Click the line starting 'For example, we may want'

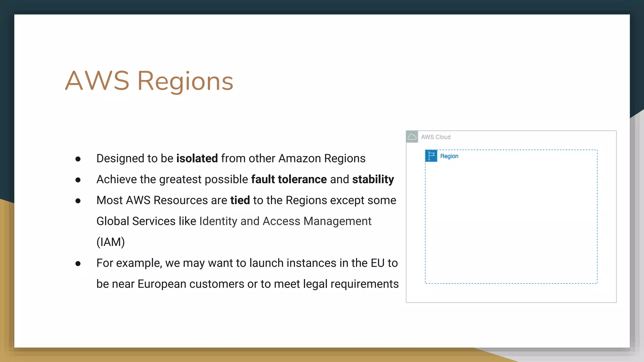point(247,263)
